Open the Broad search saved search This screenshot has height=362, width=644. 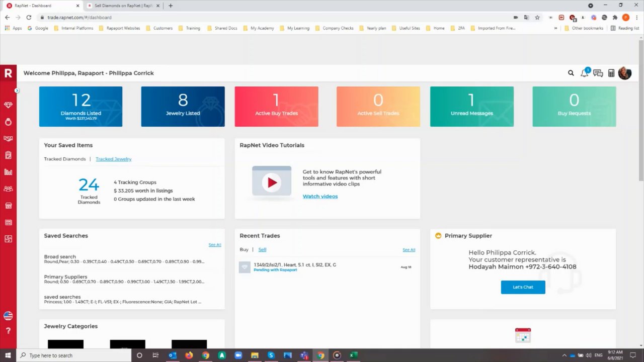pyautogui.click(x=124, y=259)
